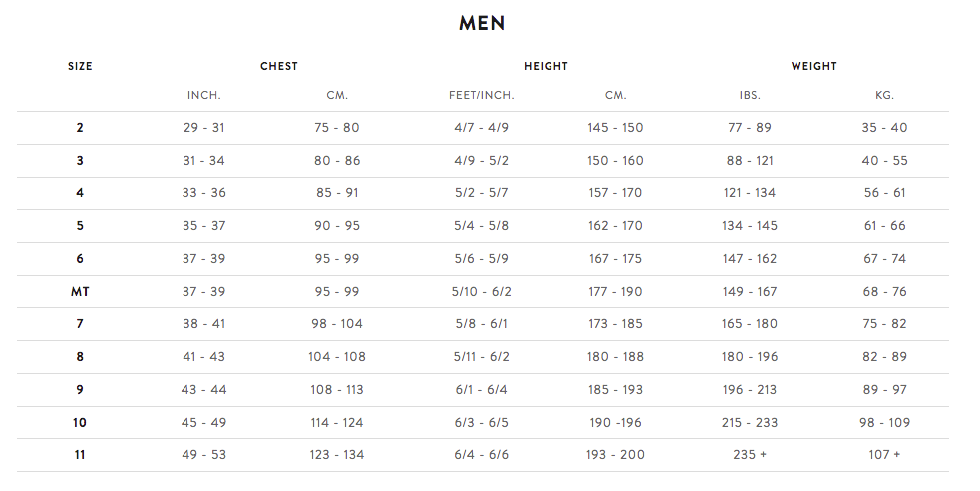Click chest value 29 - 31
This screenshot has height=491, width=980.
point(203,127)
